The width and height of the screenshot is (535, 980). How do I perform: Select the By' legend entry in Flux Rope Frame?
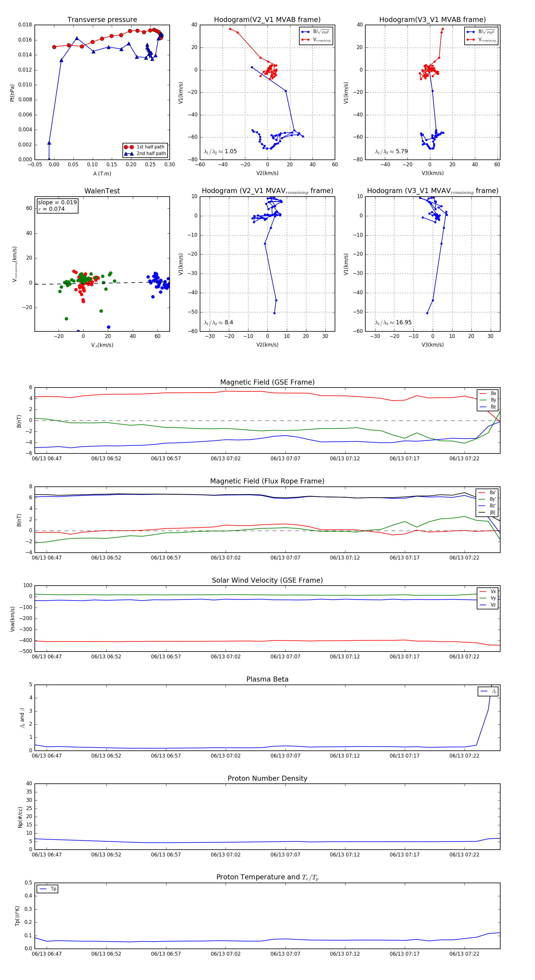click(x=487, y=499)
